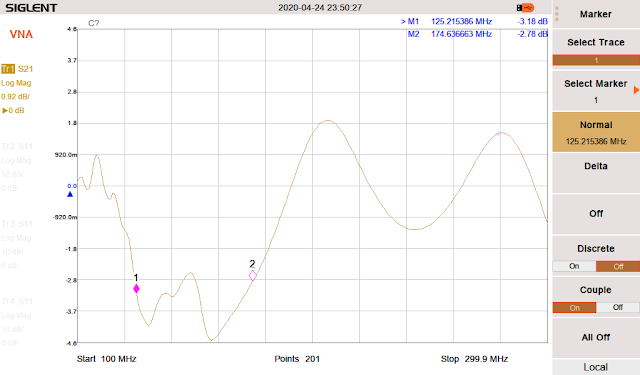Enable Couple On option
This screenshot has width=640, height=375.
tap(574, 308)
